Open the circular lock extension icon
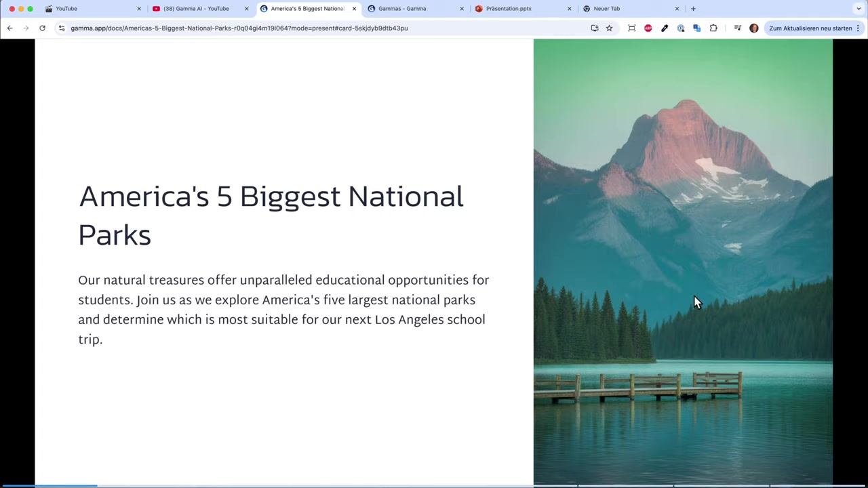 681,28
